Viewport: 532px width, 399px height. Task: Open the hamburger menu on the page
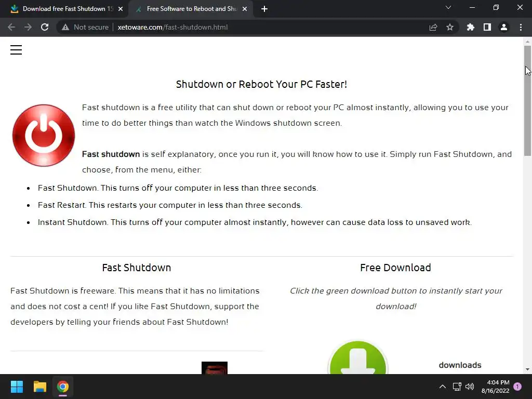pyautogui.click(x=16, y=50)
